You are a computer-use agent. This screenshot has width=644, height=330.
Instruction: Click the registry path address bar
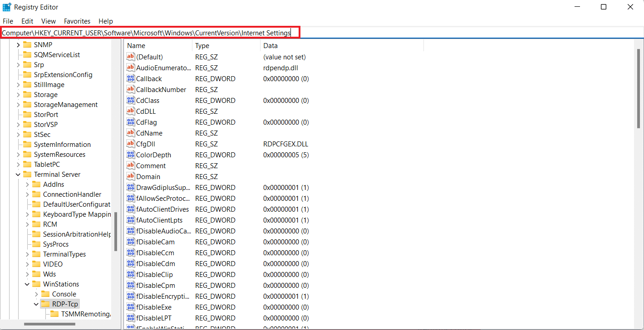150,33
